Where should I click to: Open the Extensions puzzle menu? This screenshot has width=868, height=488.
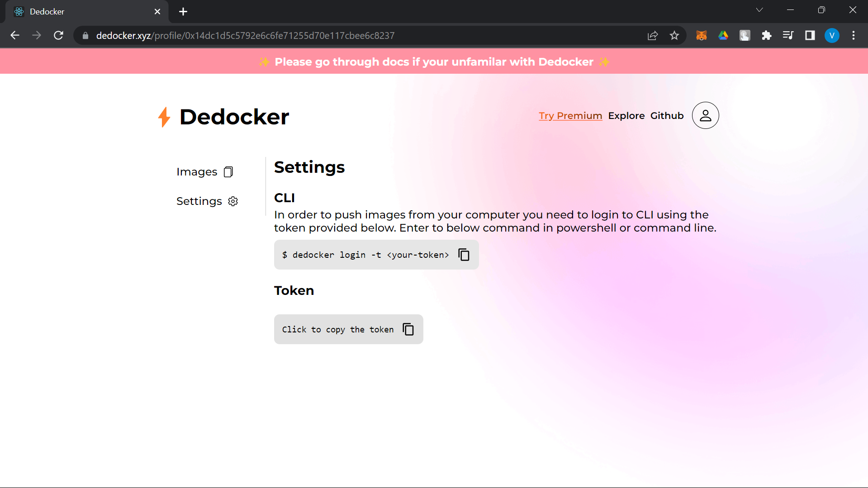767,35
